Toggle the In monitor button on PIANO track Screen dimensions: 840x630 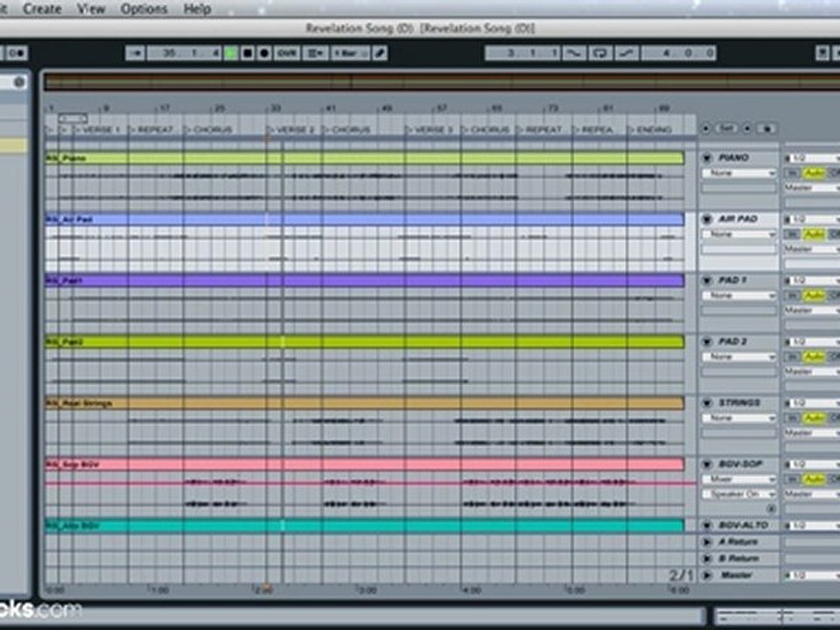point(793,172)
